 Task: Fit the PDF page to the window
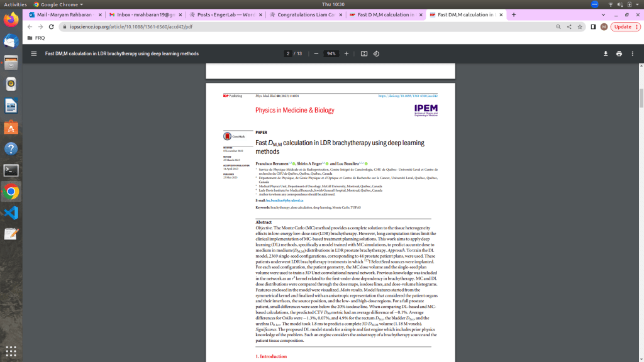(x=364, y=53)
